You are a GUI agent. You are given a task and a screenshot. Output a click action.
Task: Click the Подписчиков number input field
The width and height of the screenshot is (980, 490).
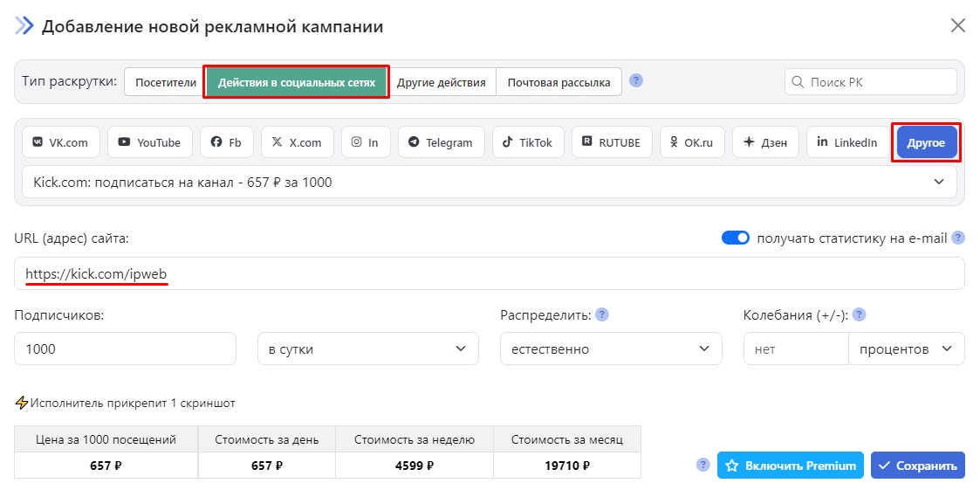[125, 349]
